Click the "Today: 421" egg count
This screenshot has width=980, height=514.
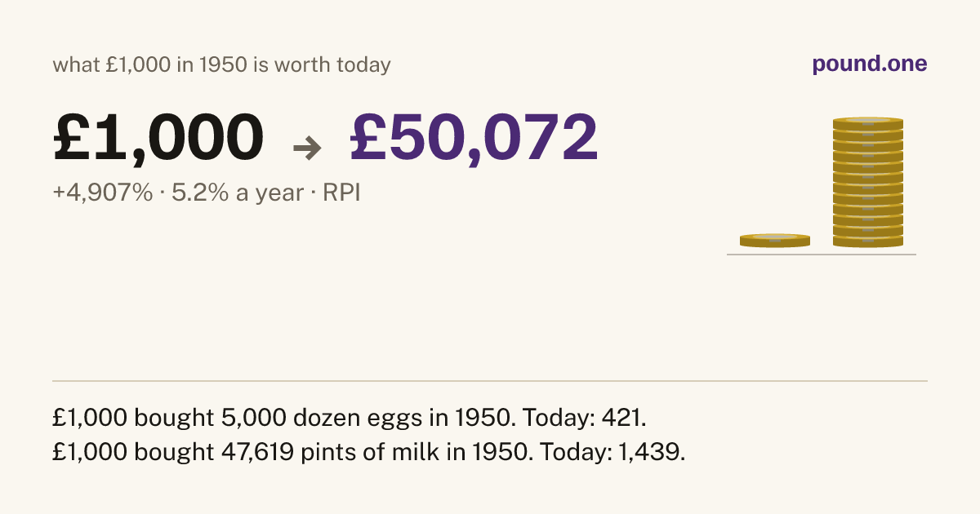583,419
